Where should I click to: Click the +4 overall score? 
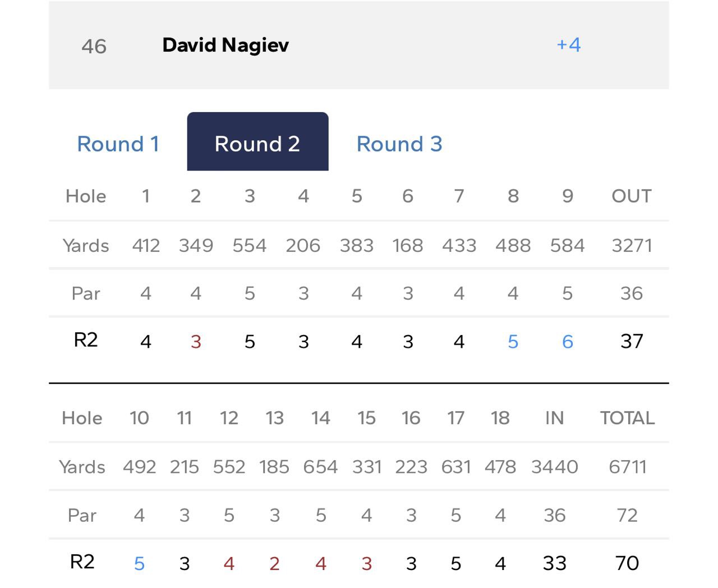pos(568,45)
